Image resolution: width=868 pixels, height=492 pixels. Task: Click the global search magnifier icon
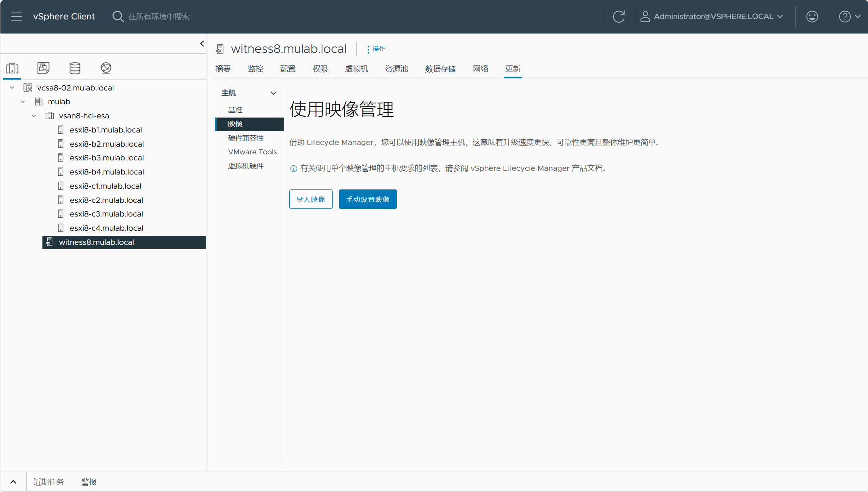pyautogui.click(x=118, y=17)
